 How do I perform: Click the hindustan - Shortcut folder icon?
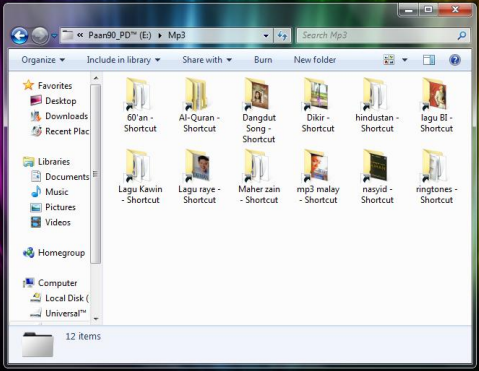[x=375, y=94]
